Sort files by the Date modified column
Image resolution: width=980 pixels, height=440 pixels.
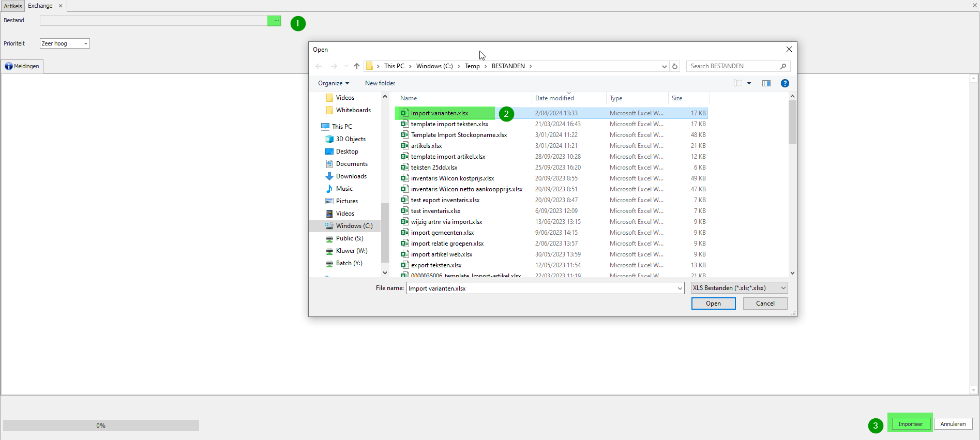(554, 98)
